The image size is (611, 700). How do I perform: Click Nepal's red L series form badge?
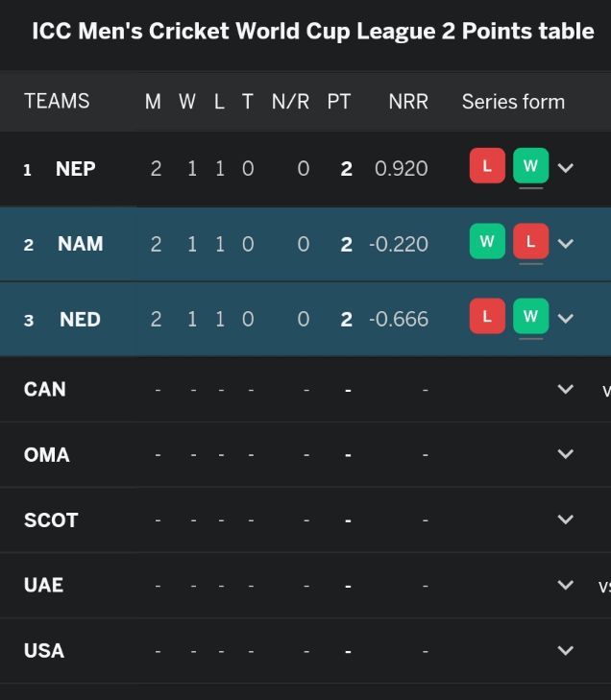(x=487, y=166)
